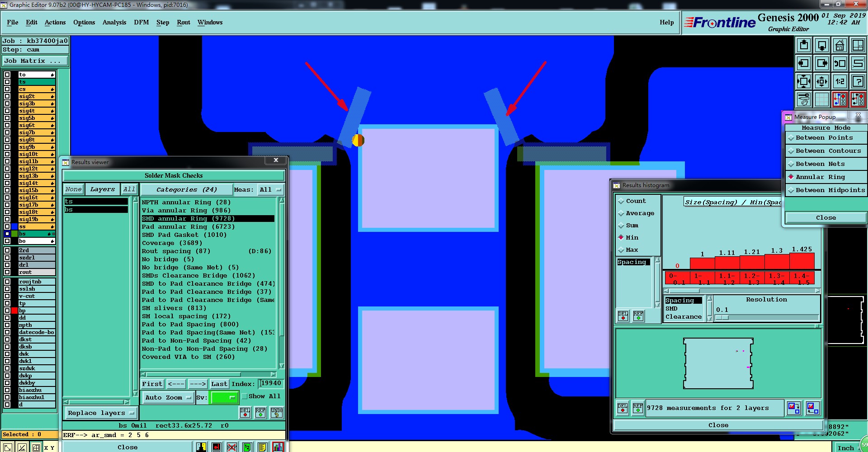Click histogram to layer export icon
Screen dimensions: 868x452
click(794, 408)
